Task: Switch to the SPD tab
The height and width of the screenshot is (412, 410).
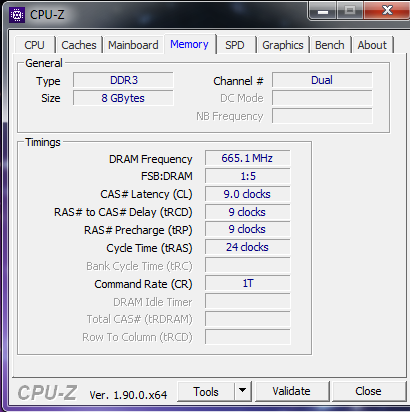Action: pyautogui.click(x=235, y=45)
